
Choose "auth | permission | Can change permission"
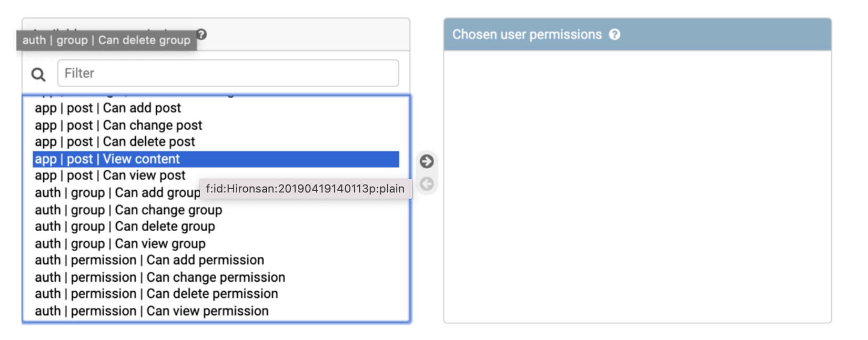pos(160,277)
